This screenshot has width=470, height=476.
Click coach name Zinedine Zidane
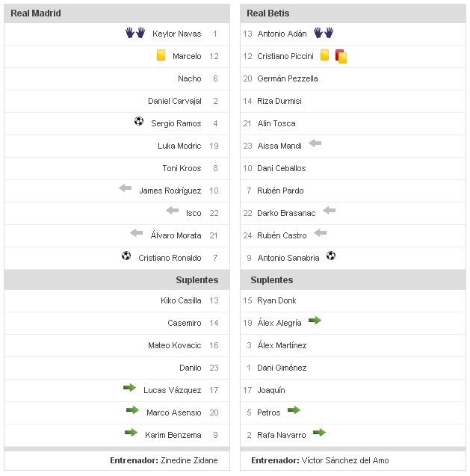[x=189, y=460]
